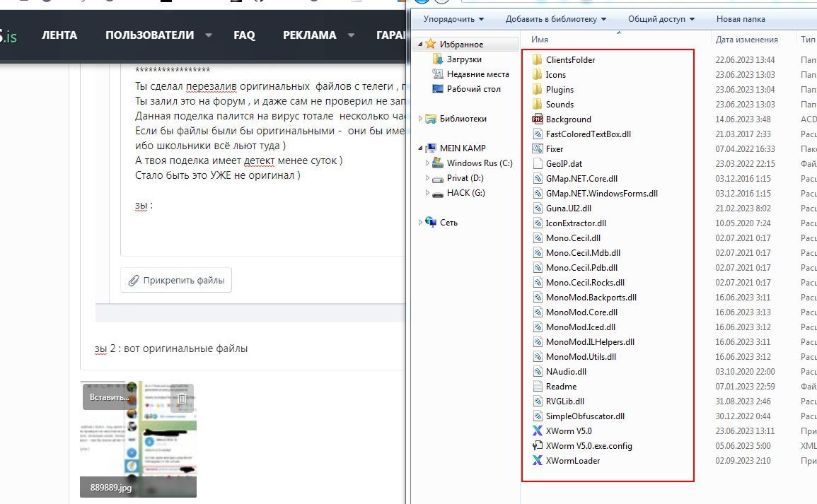The height and width of the screenshot is (504, 817).
Task: Open FAQ in forum navigation
Action: [x=244, y=35]
